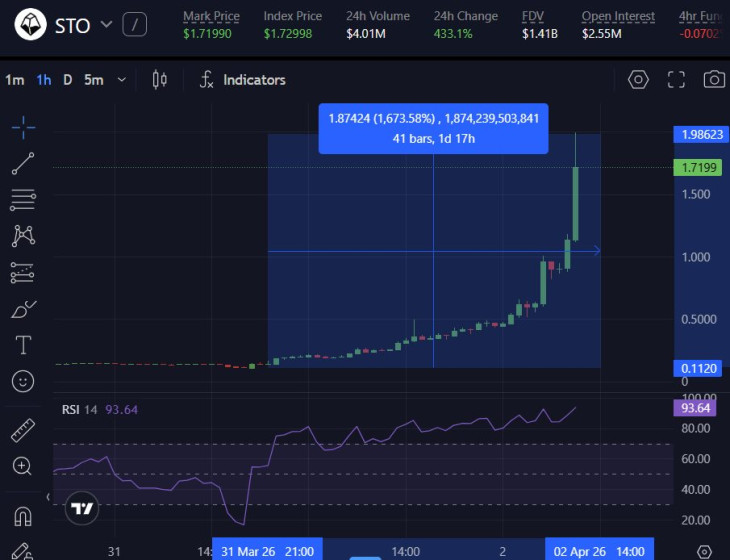Click the RSI 14 indicator legend
Screen dimensions: 730x560
[x=100, y=410]
